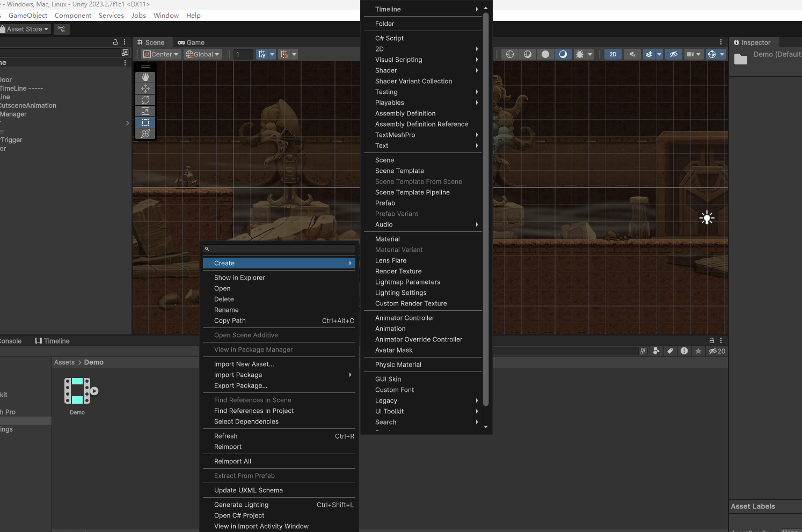Select CutsceneAnimation in Hierarchy
This screenshot has width=802, height=532.
click(28, 106)
